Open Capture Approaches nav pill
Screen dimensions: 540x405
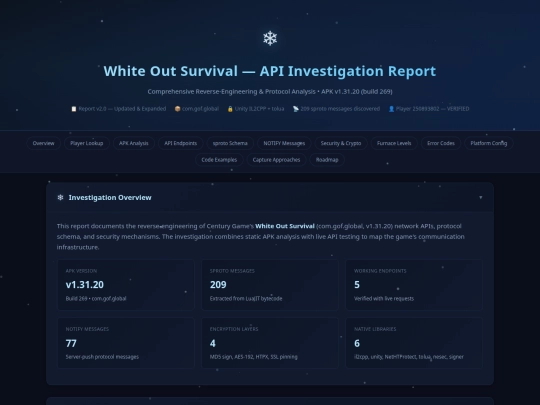(276, 160)
